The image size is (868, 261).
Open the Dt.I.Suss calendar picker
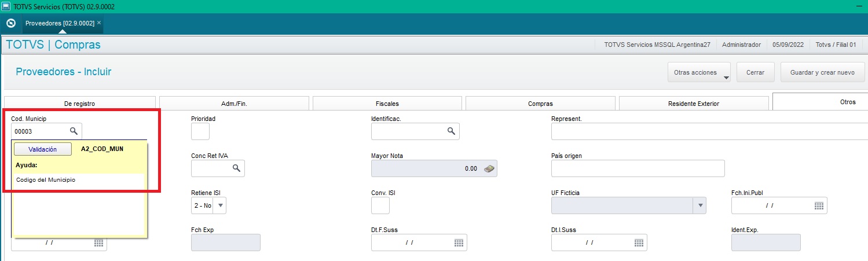639,242
